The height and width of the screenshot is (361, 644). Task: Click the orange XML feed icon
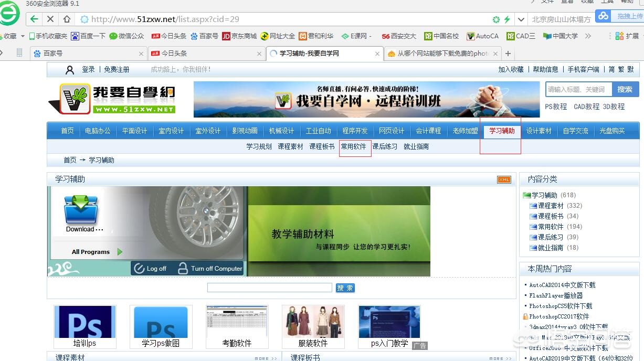pos(504,179)
